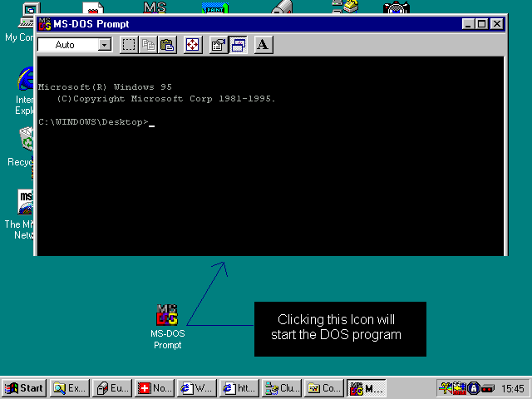The image size is (532, 399).
Task: Switch to the 'No...' taskbar button
Action: tap(155, 388)
